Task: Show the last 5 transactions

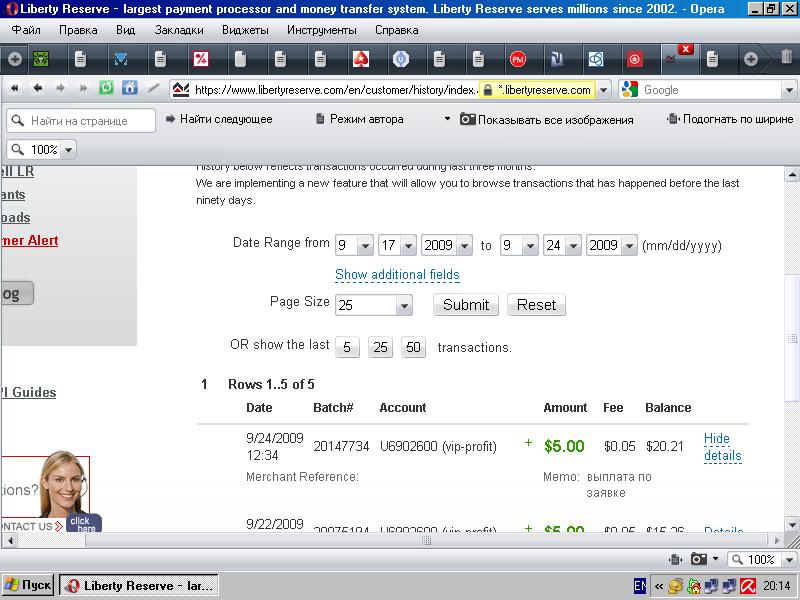Action: [x=347, y=347]
